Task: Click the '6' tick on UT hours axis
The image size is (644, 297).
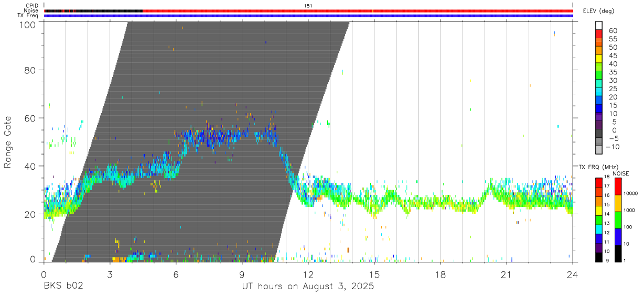Action: (x=176, y=274)
